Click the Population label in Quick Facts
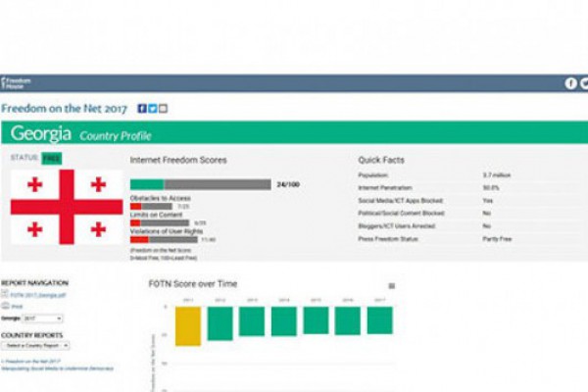This screenshot has width=588, height=392. point(373,175)
